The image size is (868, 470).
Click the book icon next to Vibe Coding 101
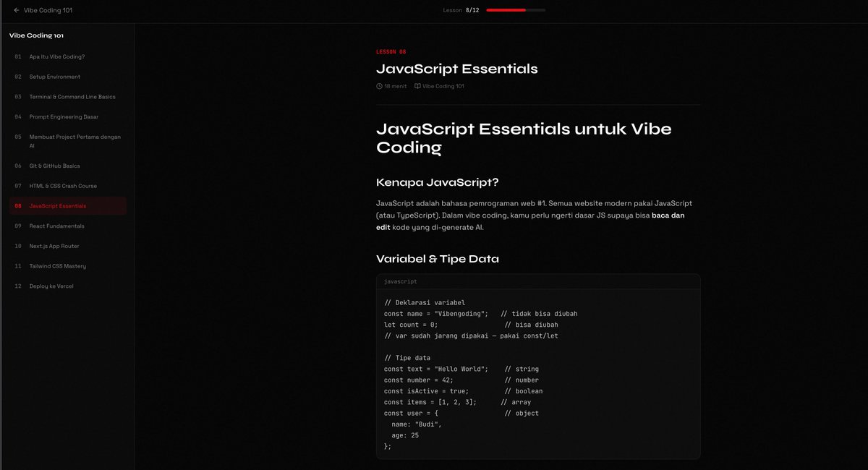417,86
